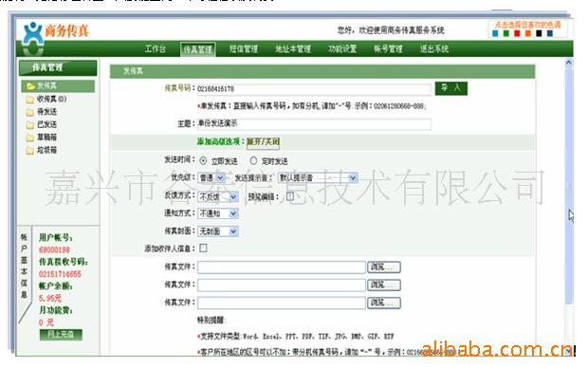Open the 待发送 folder icon

(x=30, y=112)
